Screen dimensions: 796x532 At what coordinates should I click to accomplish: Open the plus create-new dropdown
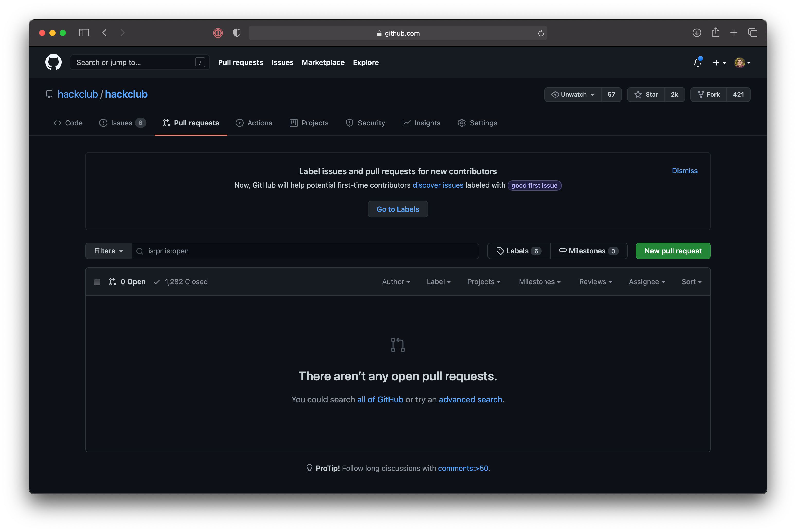[719, 62]
